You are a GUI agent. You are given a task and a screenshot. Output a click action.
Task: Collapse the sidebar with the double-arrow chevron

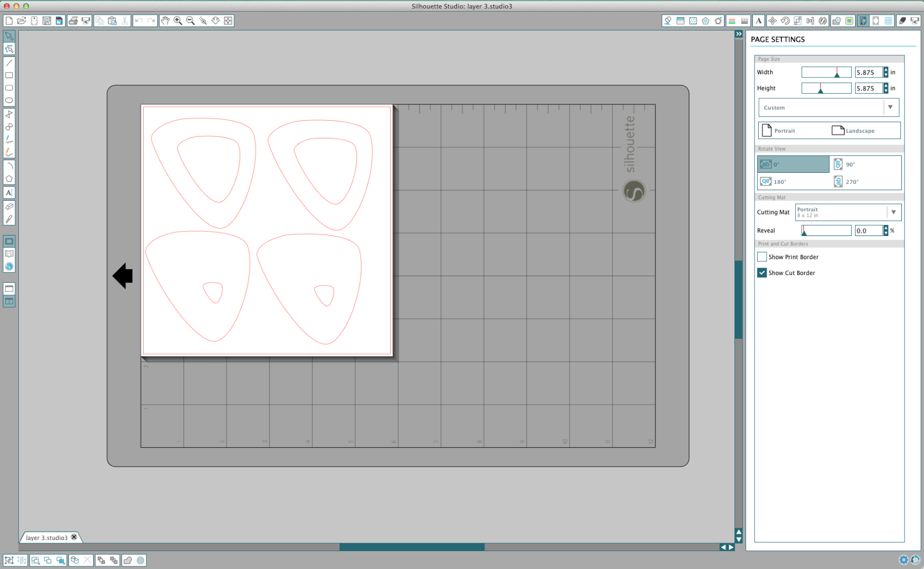[x=739, y=33]
